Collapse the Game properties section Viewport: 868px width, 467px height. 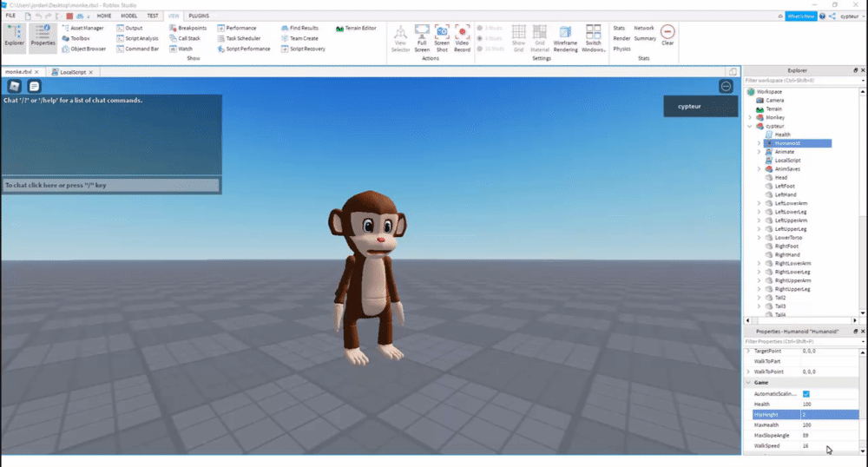pyautogui.click(x=748, y=382)
